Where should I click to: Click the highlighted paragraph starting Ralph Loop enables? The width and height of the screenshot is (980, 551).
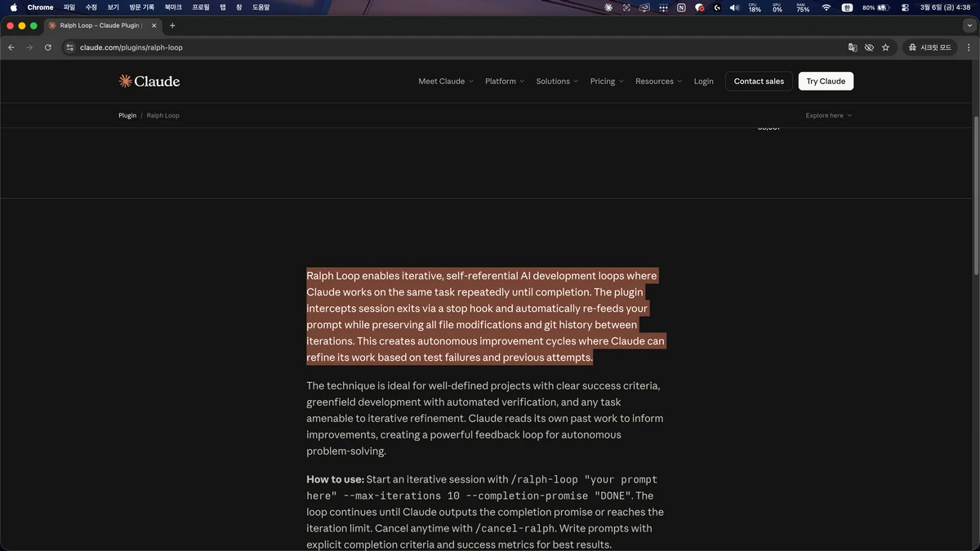pyautogui.click(x=486, y=317)
